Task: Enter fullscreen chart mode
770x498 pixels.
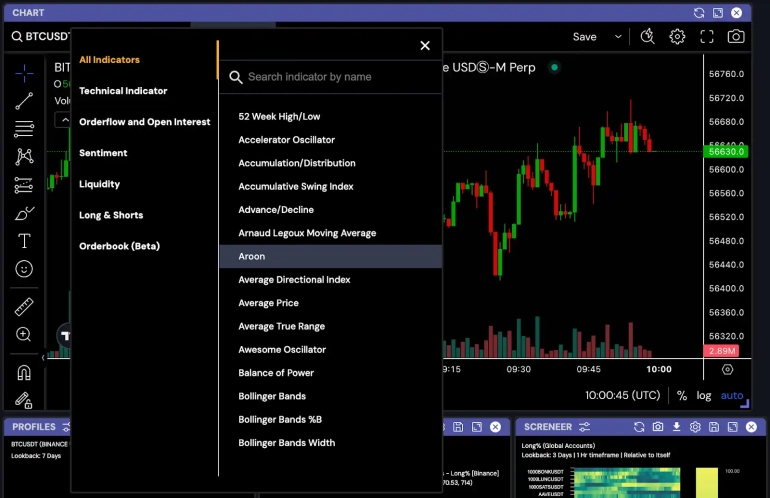Action: pos(707,36)
